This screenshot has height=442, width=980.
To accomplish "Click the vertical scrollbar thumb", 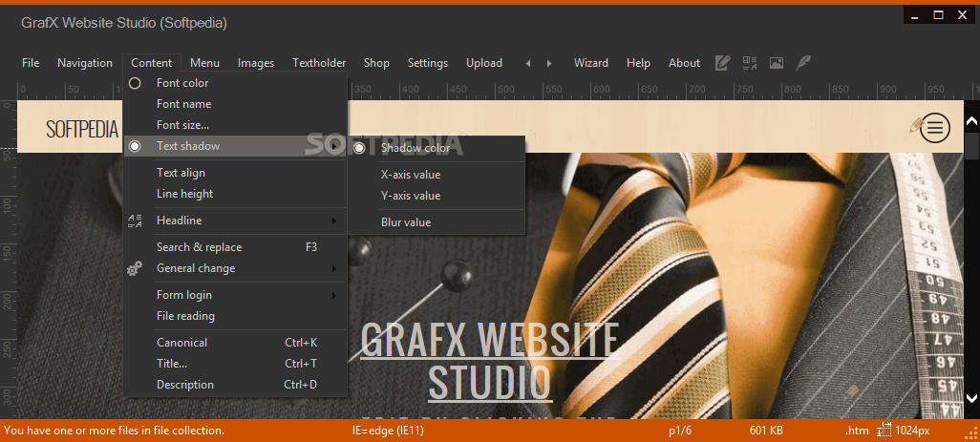I will tap(971, 145).
